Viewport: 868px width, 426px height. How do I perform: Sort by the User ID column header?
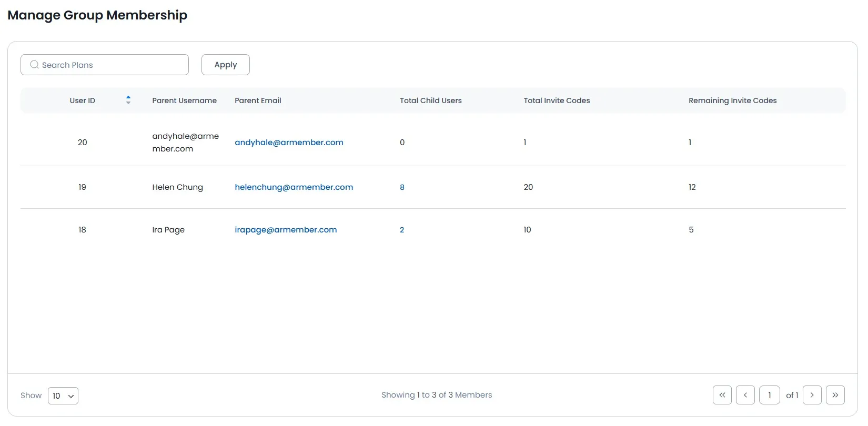coord(83,100)
